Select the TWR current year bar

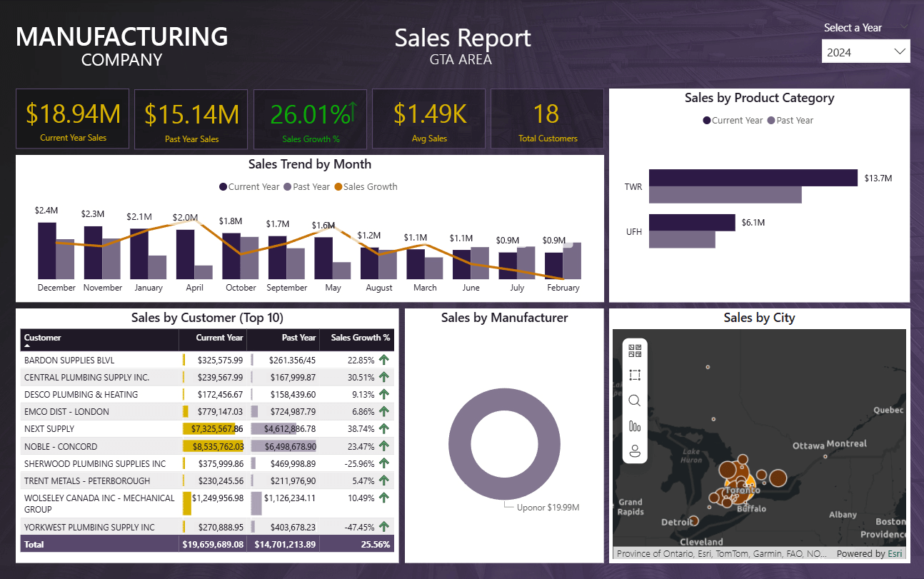click(x=753, y=178)
